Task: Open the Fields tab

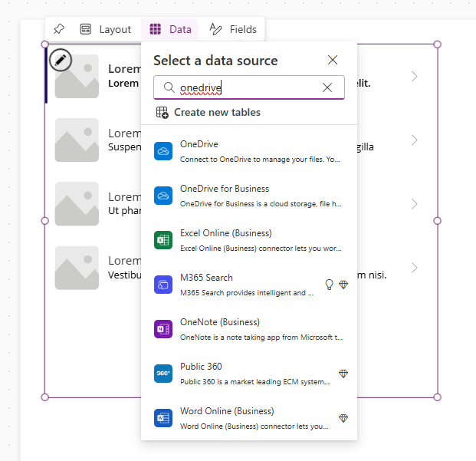Action: (233, 29)
